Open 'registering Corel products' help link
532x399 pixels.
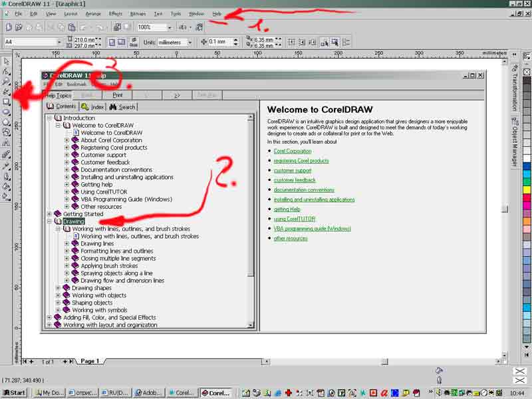(301, 160)
